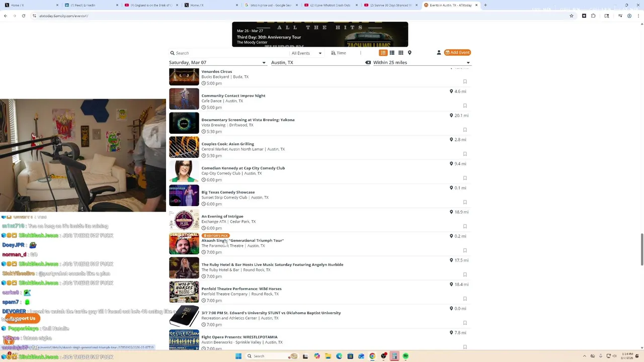This screenshot has height=362, width=644.
Task: Open Calculator from the taskbar
Action: coord(394,356)
